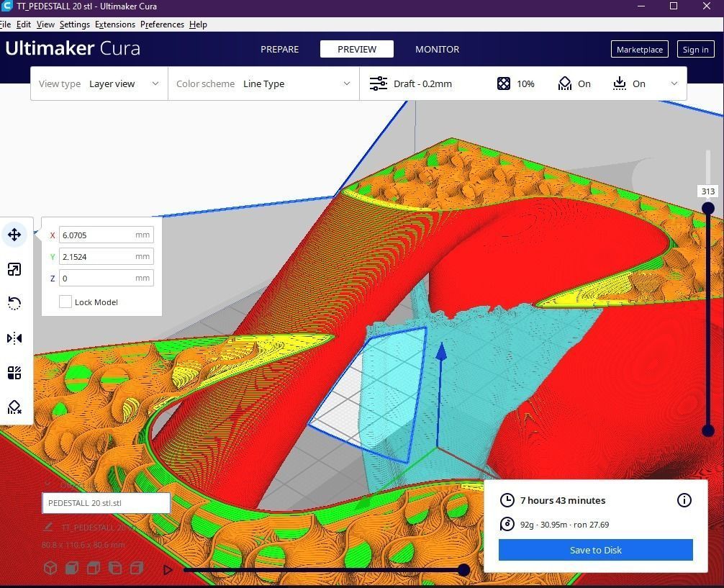Click the build plate adhesion icon

(x=619, y=83)
